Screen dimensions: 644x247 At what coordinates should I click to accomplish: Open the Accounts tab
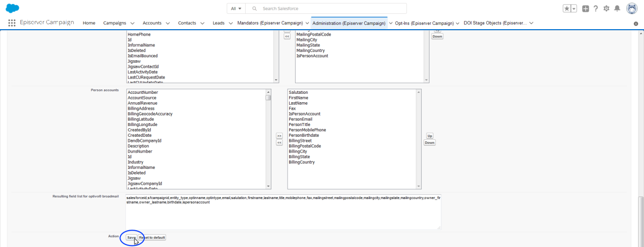152,23
